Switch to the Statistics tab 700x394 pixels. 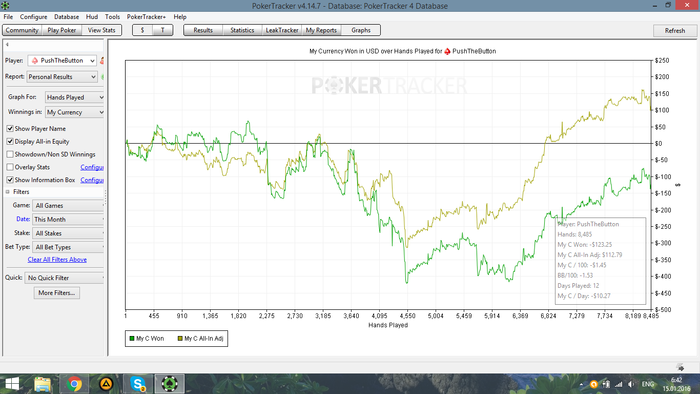click(x=242, y=30)
